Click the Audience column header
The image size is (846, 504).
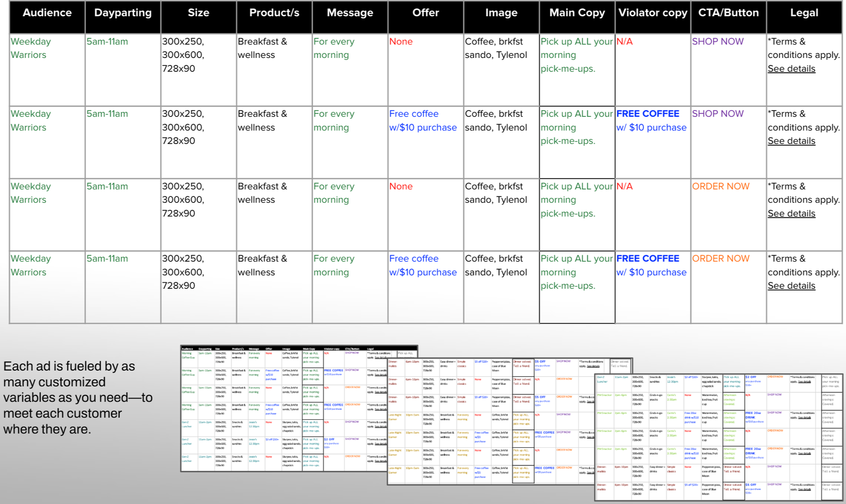(47, 13)
